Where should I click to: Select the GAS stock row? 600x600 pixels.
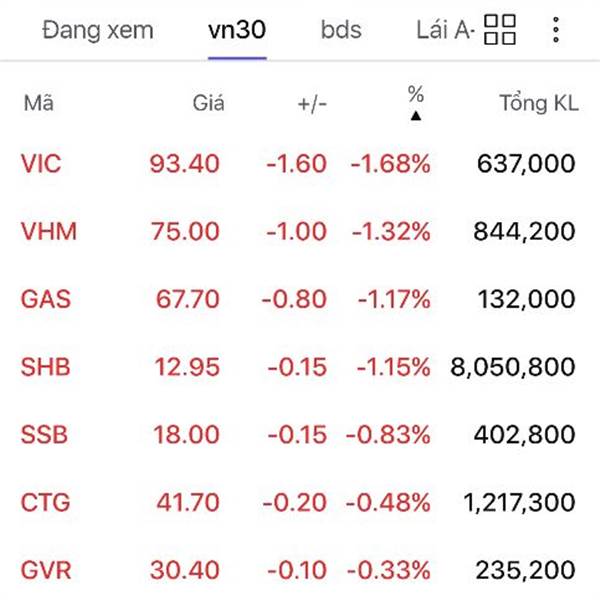click(300, 299)
